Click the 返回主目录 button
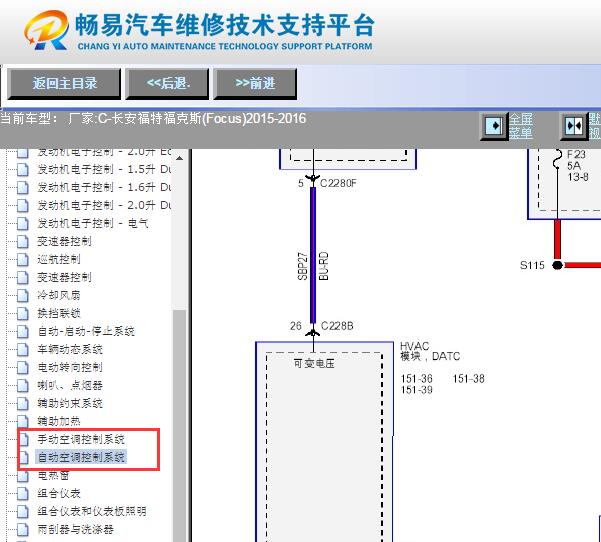 [x=64, y=84]
